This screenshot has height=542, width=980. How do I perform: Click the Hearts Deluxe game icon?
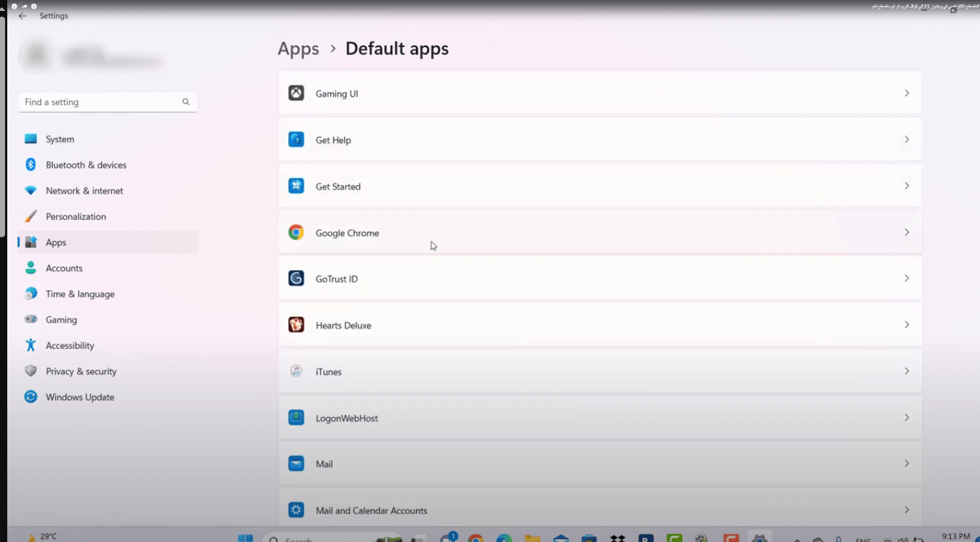[296, 324]
